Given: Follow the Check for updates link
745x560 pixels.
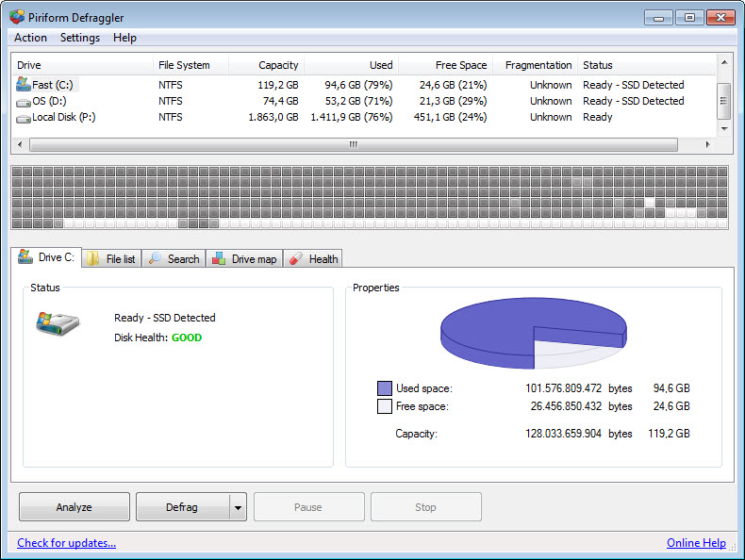Looking at the screenshot, I should coord(66,543).
